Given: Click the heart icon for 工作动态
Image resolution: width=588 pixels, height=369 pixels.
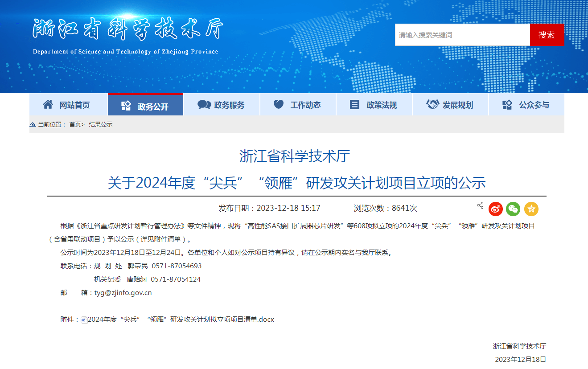Looking at the screenshot, I should (279, 105).
